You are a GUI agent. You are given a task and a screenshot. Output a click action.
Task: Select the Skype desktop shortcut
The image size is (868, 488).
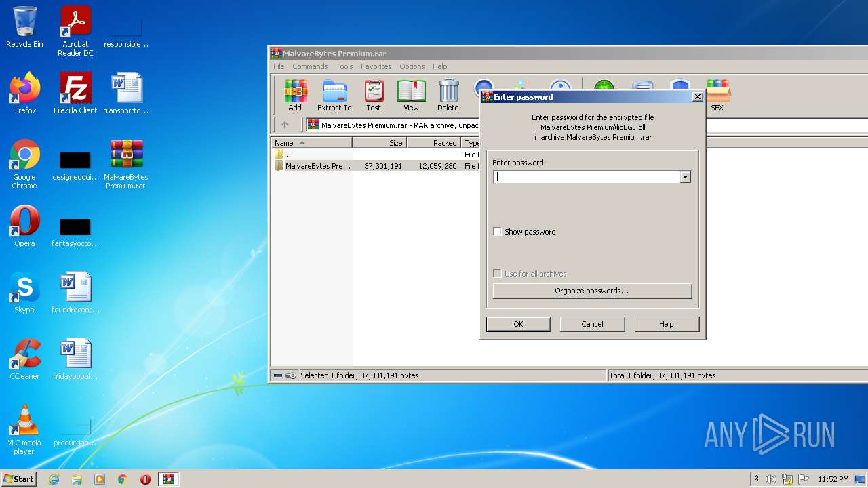pyautogui.click(x=24, y=293)
